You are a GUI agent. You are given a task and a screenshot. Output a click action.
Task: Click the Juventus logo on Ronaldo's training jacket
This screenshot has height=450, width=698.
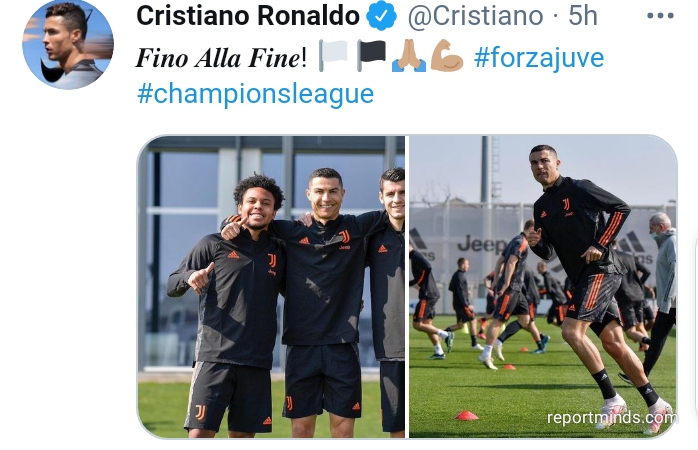click(566, 204)
